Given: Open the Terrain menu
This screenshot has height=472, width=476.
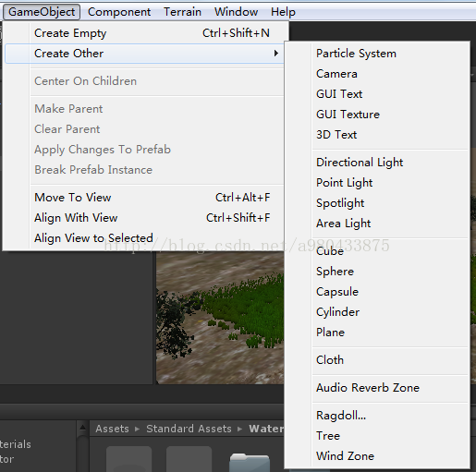Looking at the screenshot, I should [x=182, y=12].
